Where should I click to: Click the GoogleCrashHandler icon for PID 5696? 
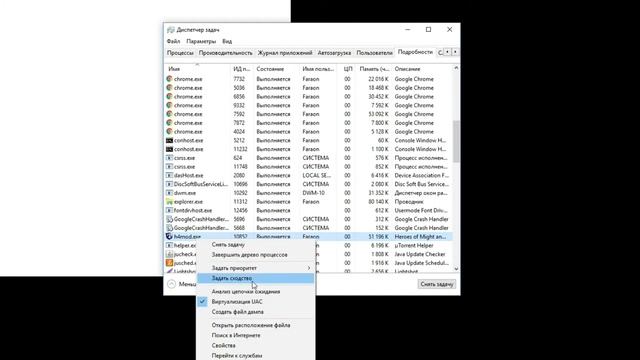click(x=169, y=219)
